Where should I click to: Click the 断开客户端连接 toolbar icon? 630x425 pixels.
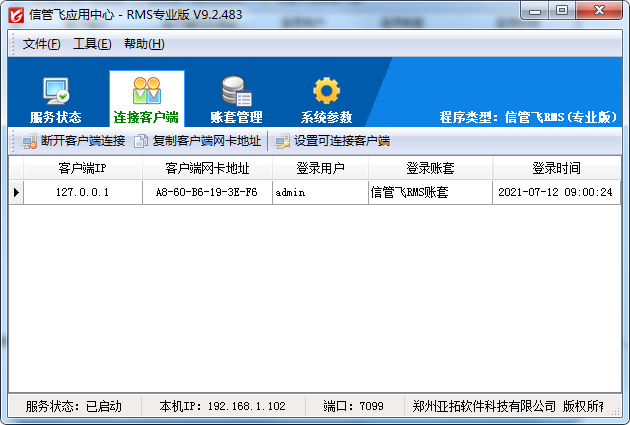coord(29,141)
